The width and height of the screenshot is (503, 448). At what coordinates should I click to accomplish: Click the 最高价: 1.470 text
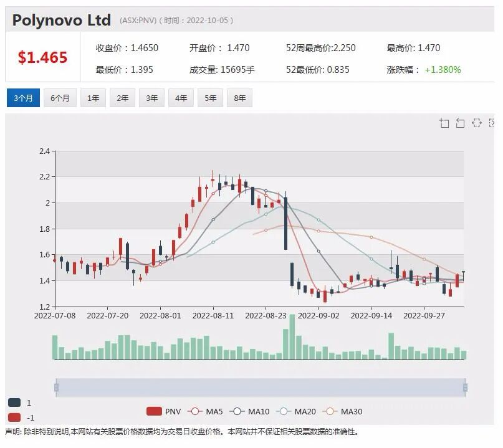tap(413, 48)
